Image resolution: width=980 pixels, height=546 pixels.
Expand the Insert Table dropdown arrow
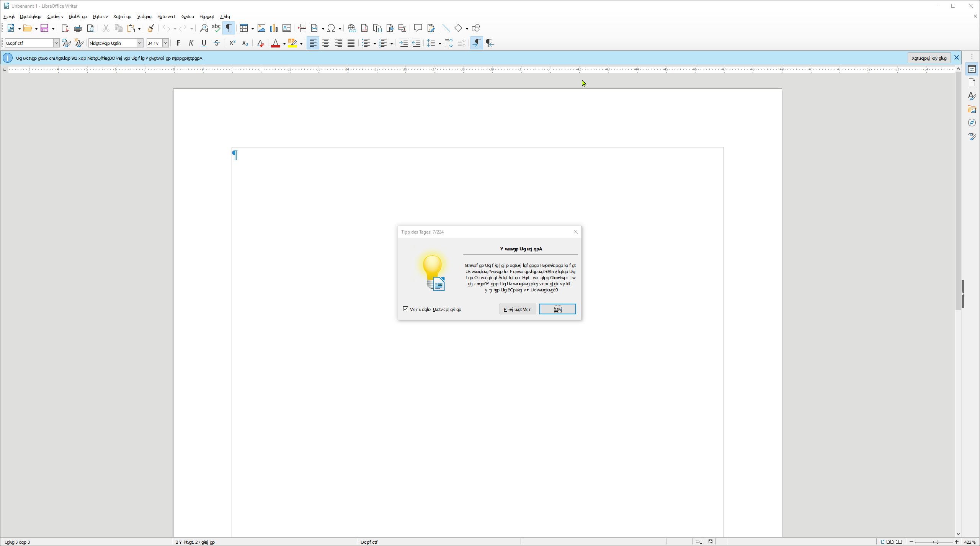click(253, 28)
